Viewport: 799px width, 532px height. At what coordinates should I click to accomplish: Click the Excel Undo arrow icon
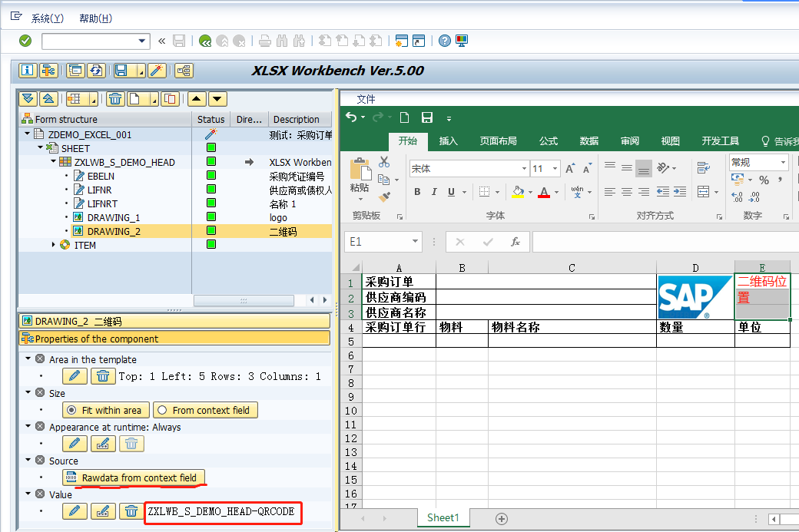351,117
